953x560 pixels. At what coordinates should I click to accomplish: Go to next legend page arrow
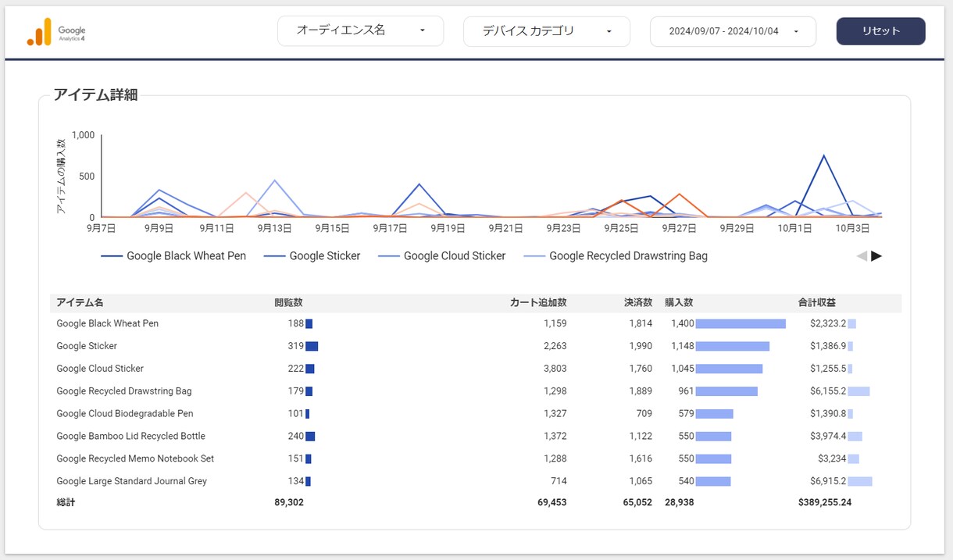(876, 256)
